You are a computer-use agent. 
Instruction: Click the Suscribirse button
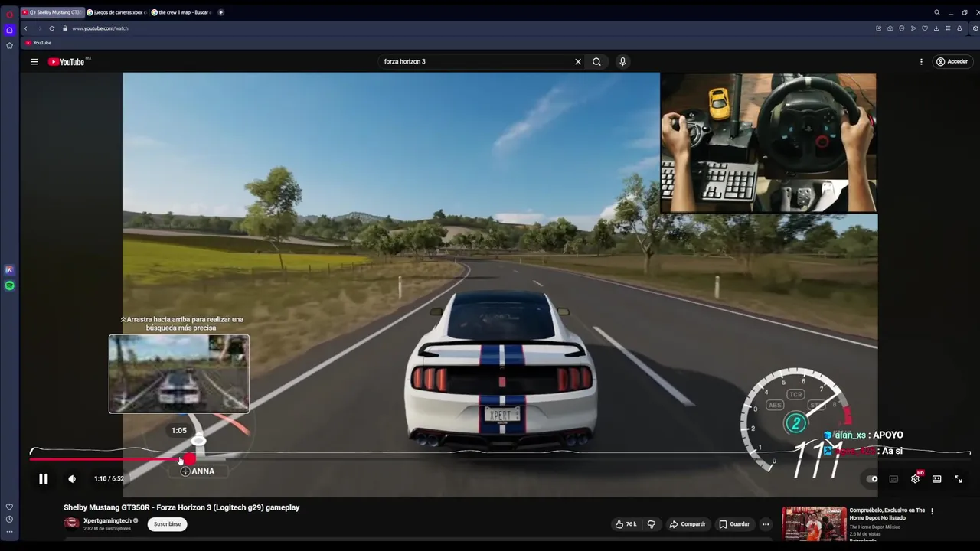[x=167, y=524]
